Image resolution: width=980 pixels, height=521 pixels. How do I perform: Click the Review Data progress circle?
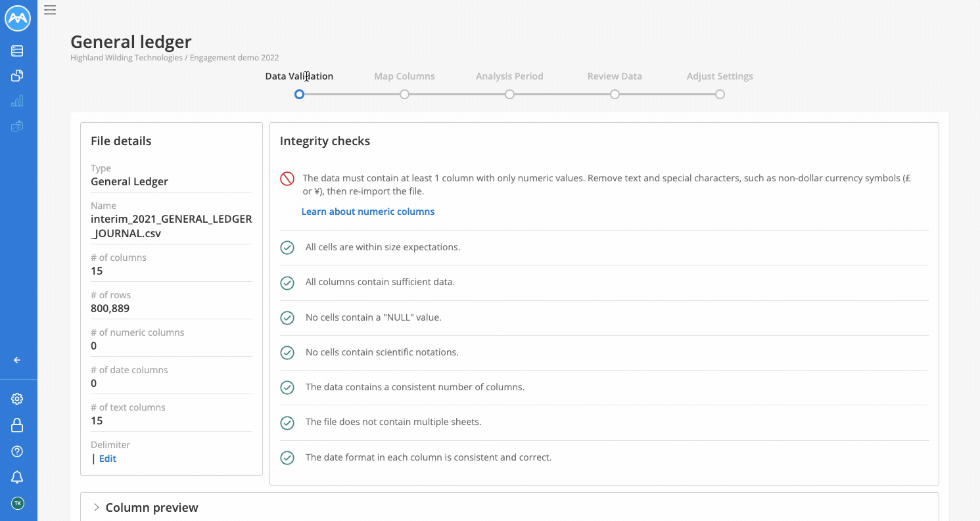(x=615, y=95)
